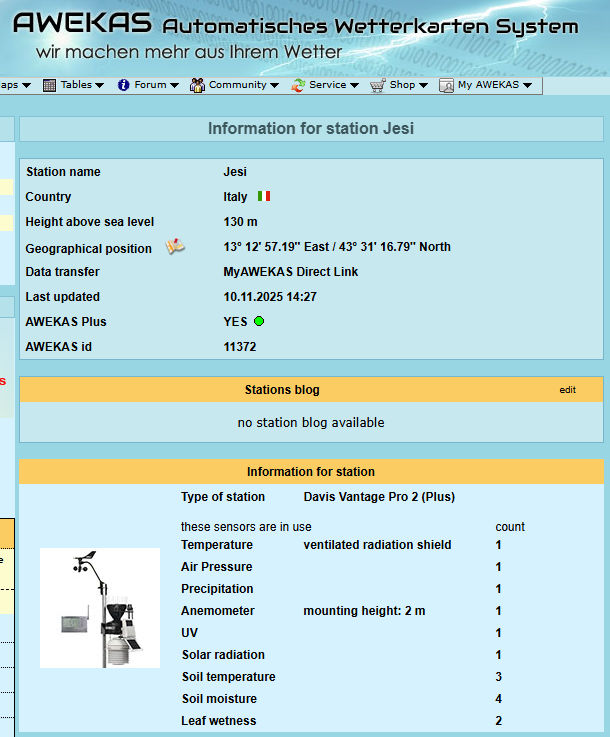Click the Forum info icon

[x=124, y=85]
